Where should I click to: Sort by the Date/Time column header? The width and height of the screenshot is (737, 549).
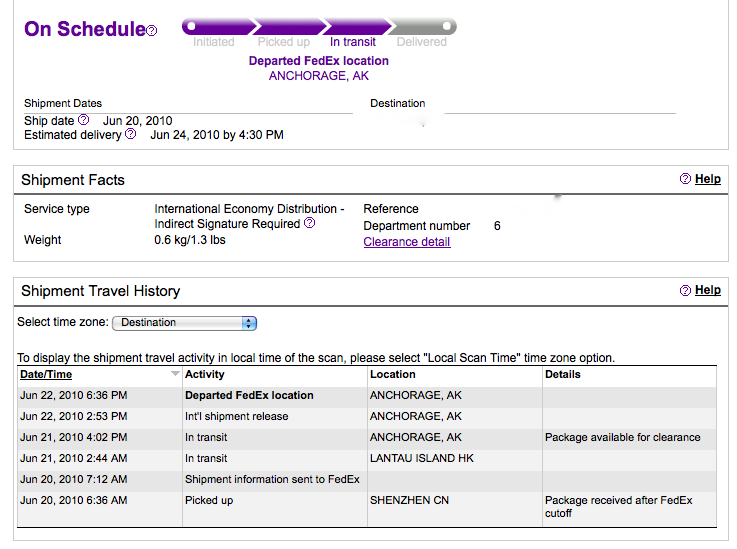click(46, 375)
